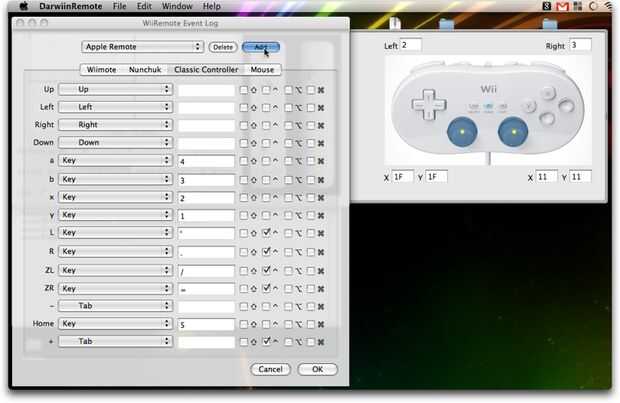Click the Add button
Image resolution: width=620 pixels, height=403 pixels.
(x=261, y=47)
